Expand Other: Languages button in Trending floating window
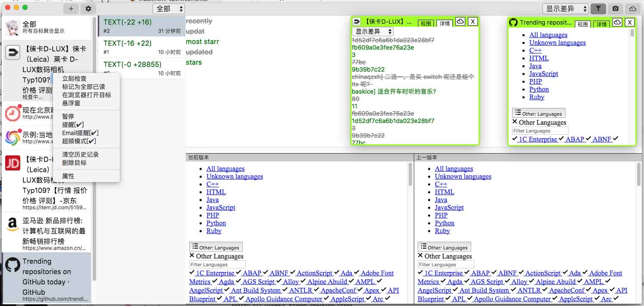 (539, 113)
